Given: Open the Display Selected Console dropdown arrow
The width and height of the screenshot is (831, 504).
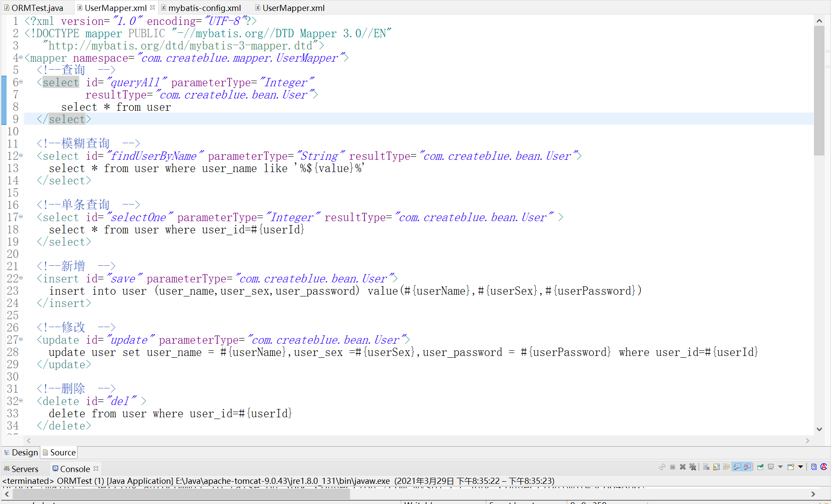Looking at the screenshot, I should point(780,467).
